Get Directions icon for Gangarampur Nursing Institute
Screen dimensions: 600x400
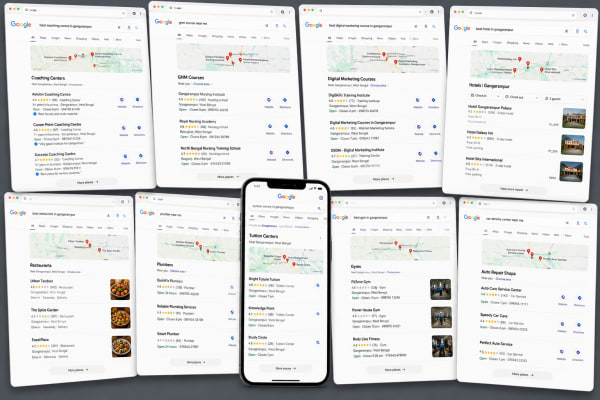click(x=285, y=100)
